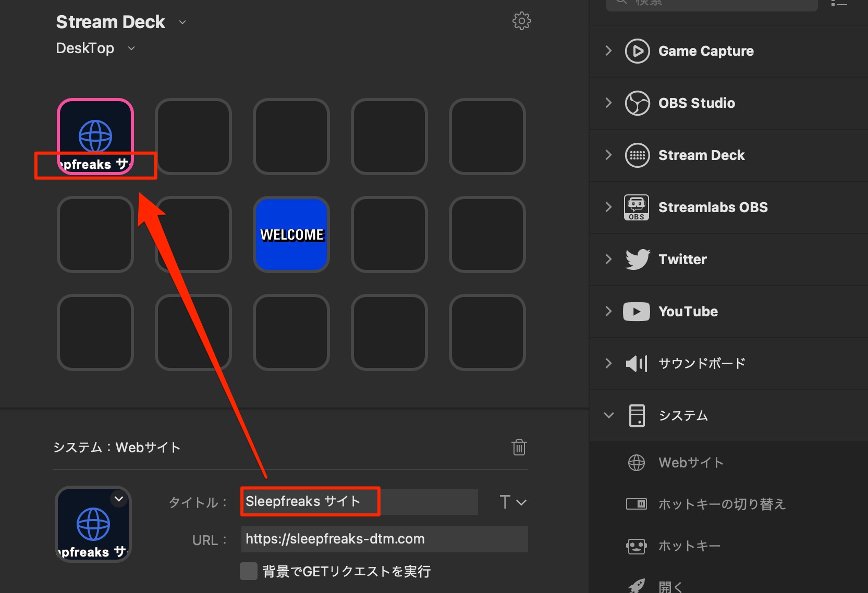
Task: Open the DeskTop profile dropdown
Action: (x=131, y=48)
